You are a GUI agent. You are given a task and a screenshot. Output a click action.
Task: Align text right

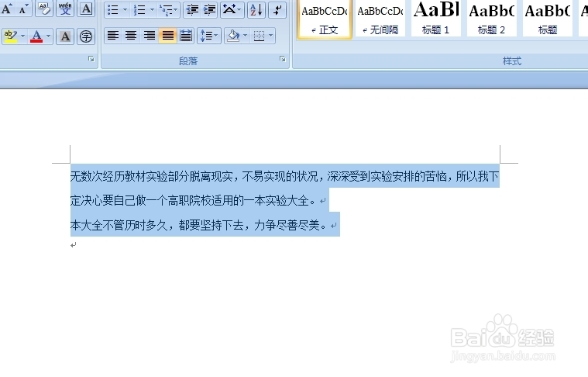[150, 36]
